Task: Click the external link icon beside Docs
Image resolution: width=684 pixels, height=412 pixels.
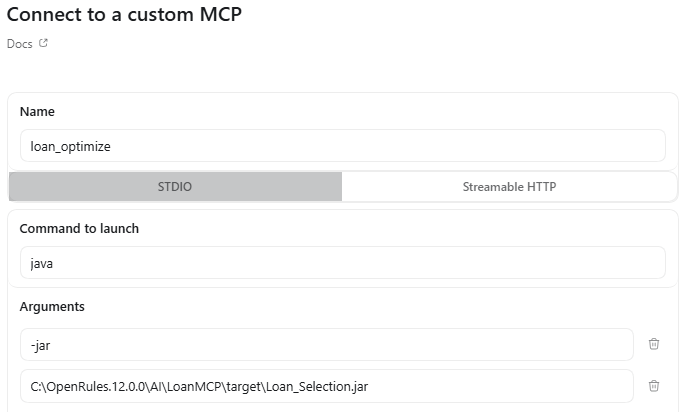Action: coord(43,44)
